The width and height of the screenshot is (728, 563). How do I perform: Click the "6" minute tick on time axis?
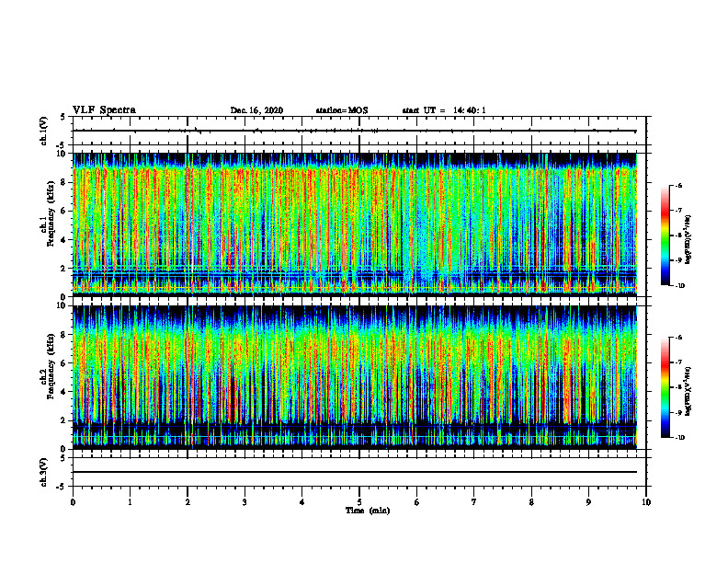[x=417, y=502]
